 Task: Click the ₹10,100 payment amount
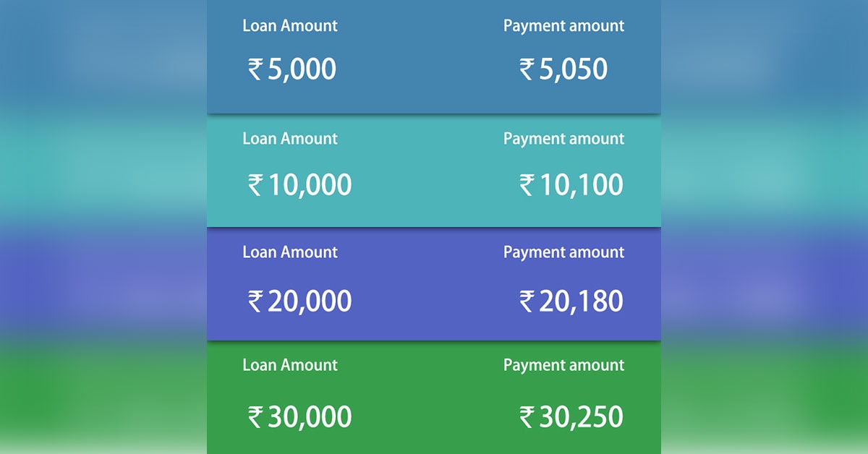(x=571, y=185)
